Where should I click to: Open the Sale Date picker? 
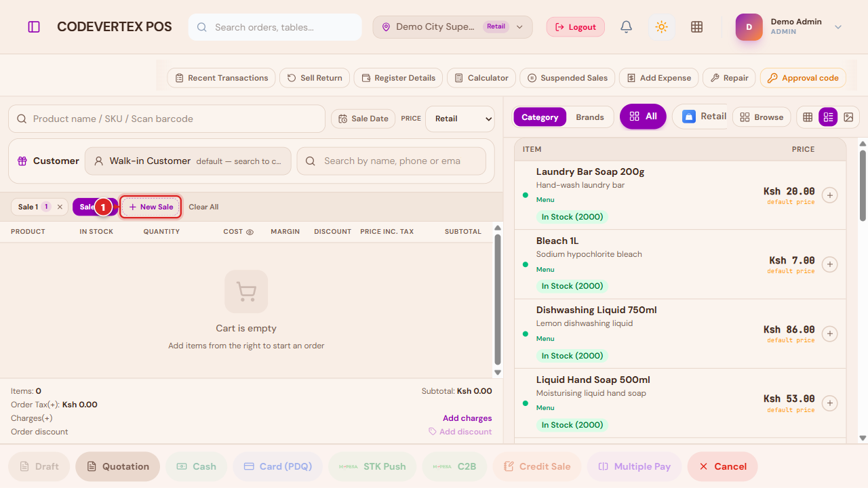click(x=363, y=119)
